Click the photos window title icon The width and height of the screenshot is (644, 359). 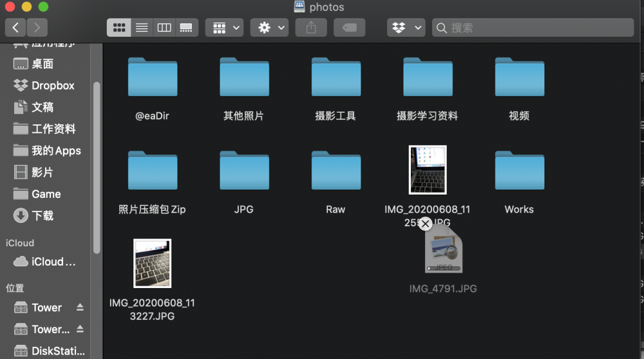point(299,6)
